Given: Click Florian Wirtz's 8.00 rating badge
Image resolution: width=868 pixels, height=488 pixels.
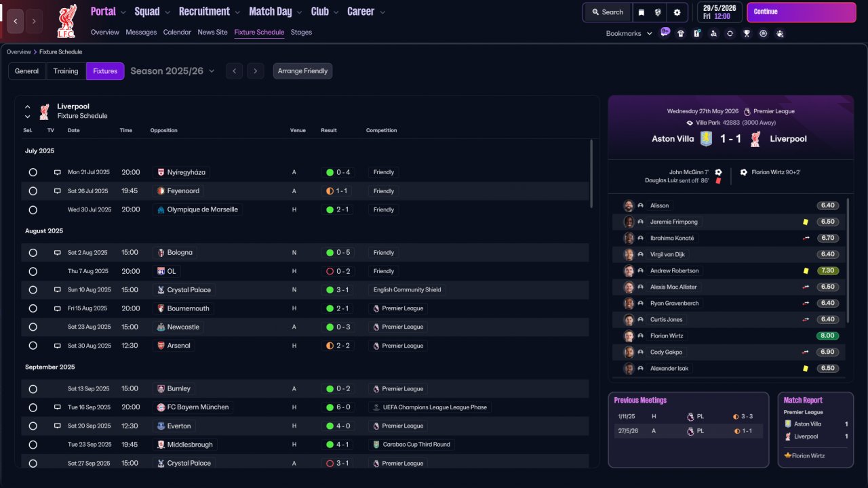Looking at the screenshot, I should (828, 335).
